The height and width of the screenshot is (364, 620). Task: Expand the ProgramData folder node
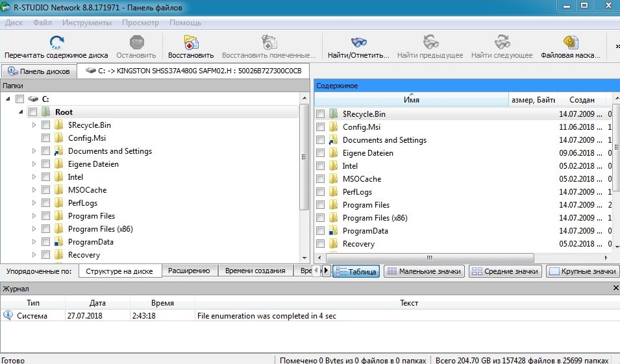coord(34,242)
